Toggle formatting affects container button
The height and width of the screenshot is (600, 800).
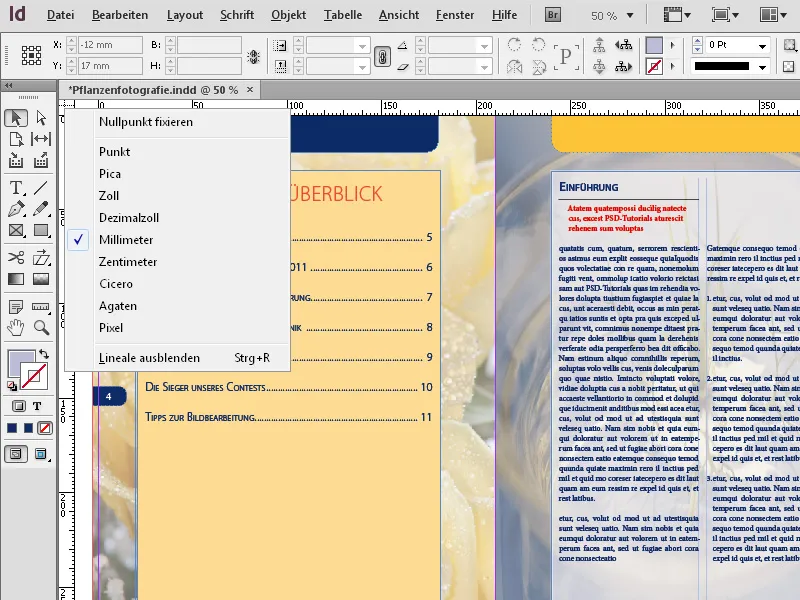pos(18,406)
